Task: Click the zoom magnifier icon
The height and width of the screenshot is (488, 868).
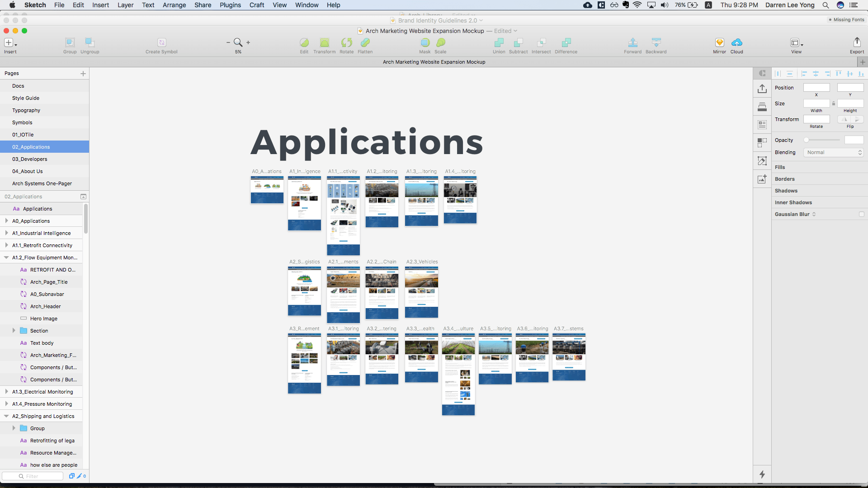Action: [x=238, y=42]
